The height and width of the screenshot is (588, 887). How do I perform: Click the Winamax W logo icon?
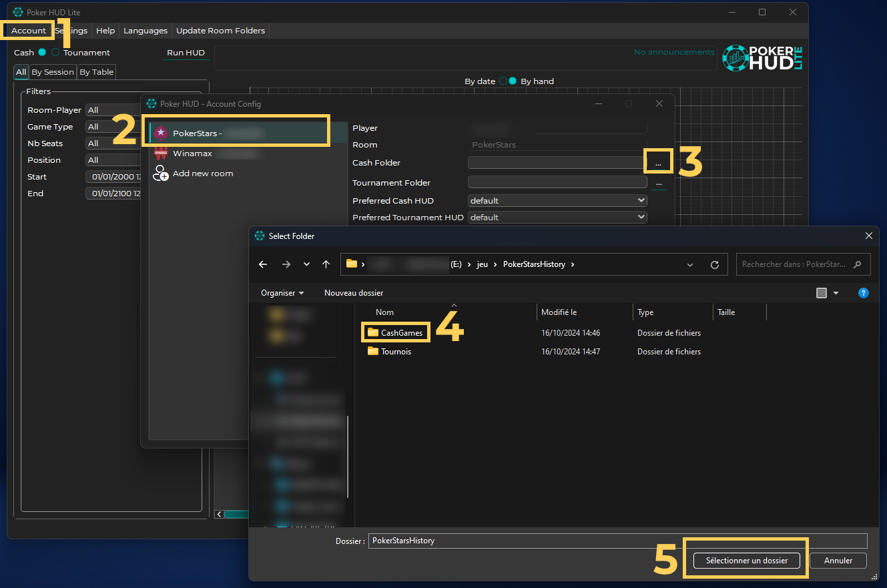click(161, 153)
